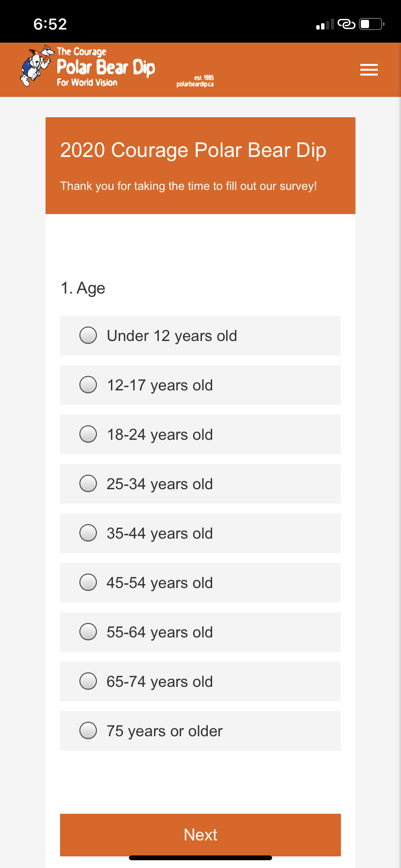The image size is (401, 868).
Task: Tap the battery status icon
Action: [371, 24]
